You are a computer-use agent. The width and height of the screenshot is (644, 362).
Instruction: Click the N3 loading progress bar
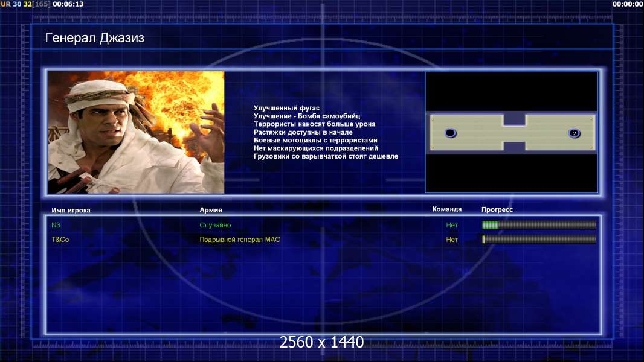(539, 224)
